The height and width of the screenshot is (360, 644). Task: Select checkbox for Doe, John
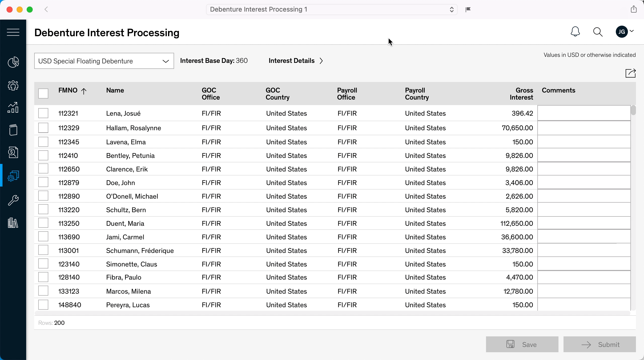43,182
